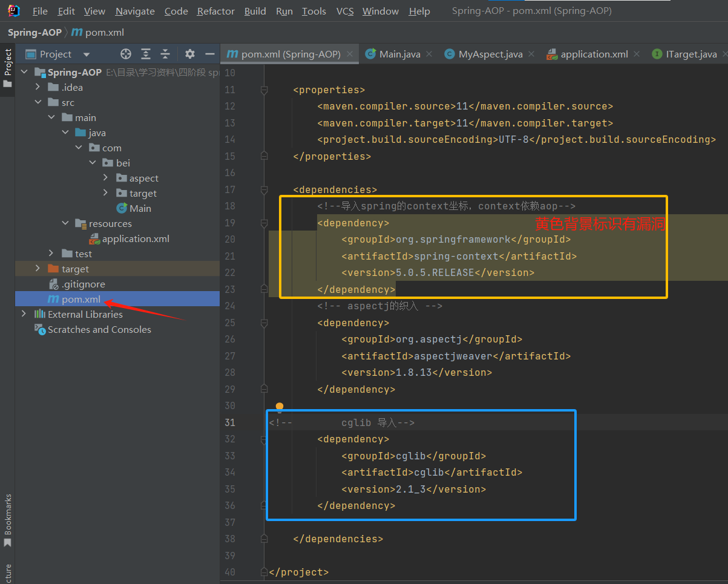Toggle code fold marker at properties line 11
728x584 pixels.
click(x=264, y=90)
